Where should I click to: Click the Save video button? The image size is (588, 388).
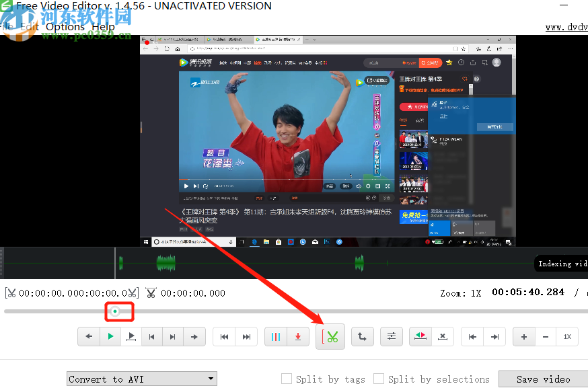(542, 379)
